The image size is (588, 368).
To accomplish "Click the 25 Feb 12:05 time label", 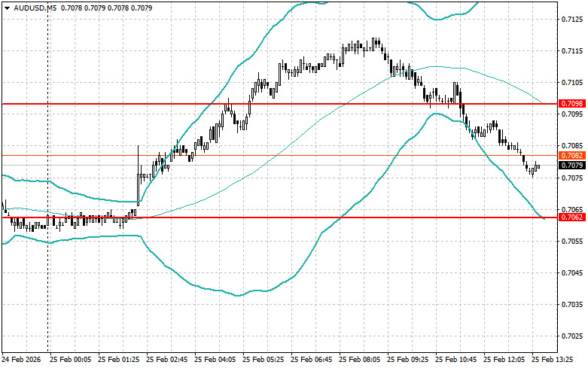I will (x=504, y=360).
